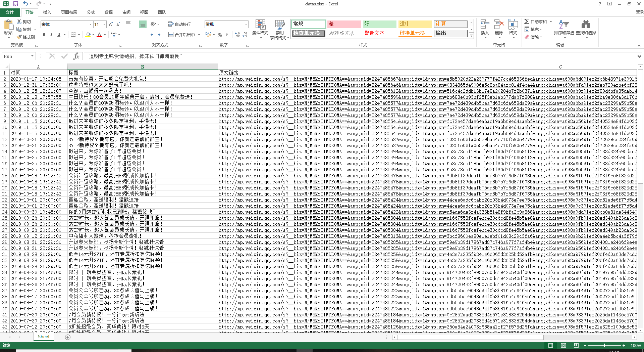The image size is (644, 352).
Task: Click the Conditional Formatting (条件格式) icon
Action: click(260, 25)
